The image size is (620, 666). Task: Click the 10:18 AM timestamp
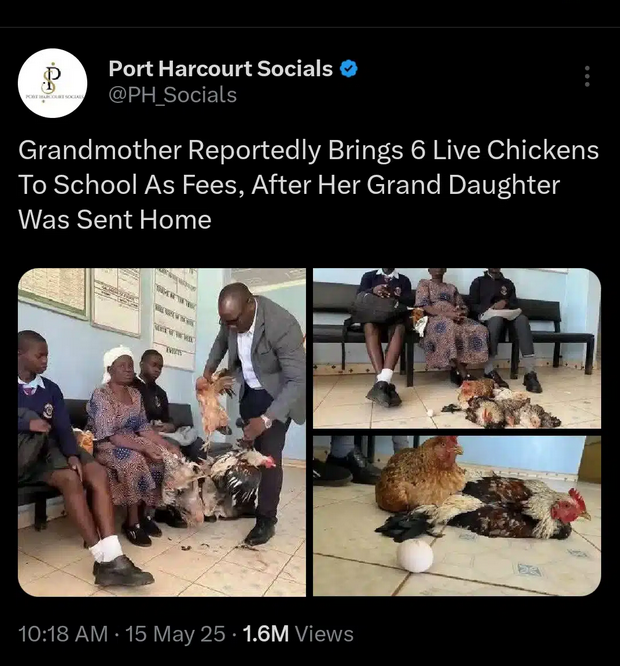[63, 634]
